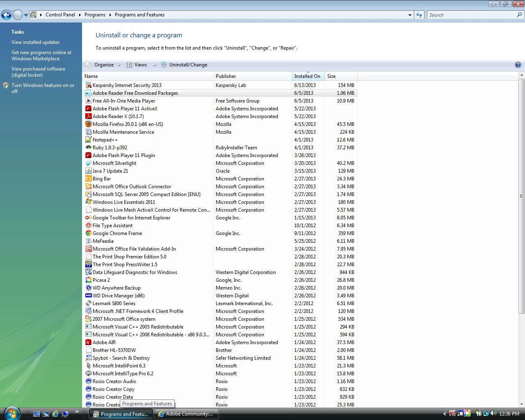Open View installed updates link
This screenshot has height=420, width=525.
coord(35,42)
